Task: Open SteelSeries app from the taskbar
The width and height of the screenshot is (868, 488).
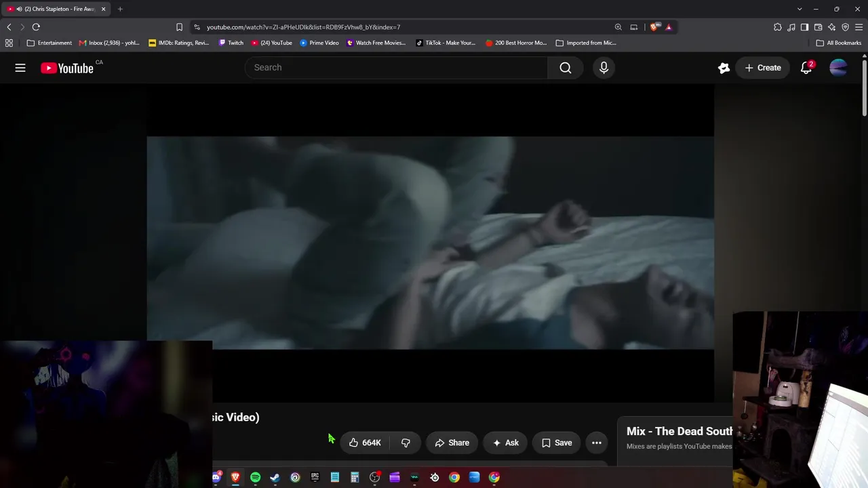Action: tap(435, 478)
